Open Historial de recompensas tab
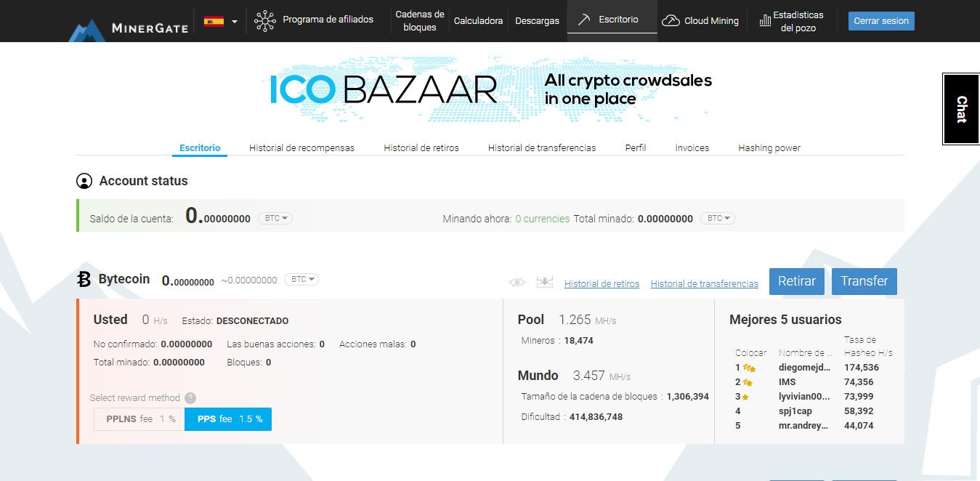This screenshot has width=980, height=481. (x=301, y=147)
